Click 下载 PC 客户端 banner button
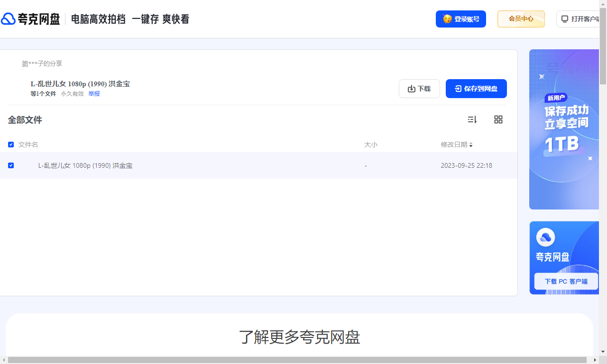Viewport: 607px width, 364px height. pyautogui.click(x=566, y=281)
